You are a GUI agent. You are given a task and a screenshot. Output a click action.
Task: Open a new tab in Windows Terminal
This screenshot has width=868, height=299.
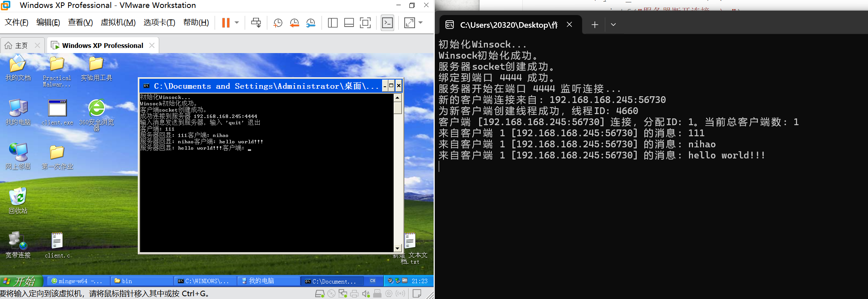pos(595,25)
